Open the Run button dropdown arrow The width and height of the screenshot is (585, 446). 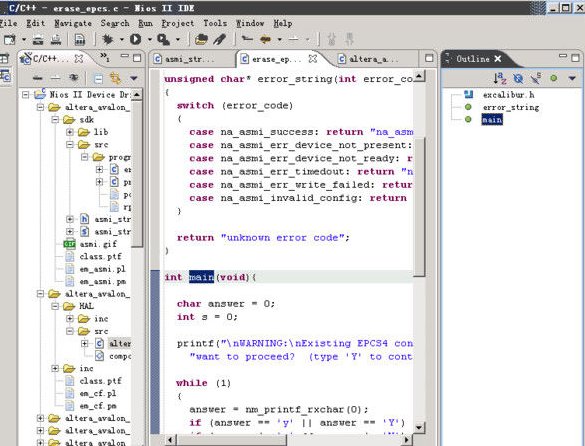coord(150,39)
